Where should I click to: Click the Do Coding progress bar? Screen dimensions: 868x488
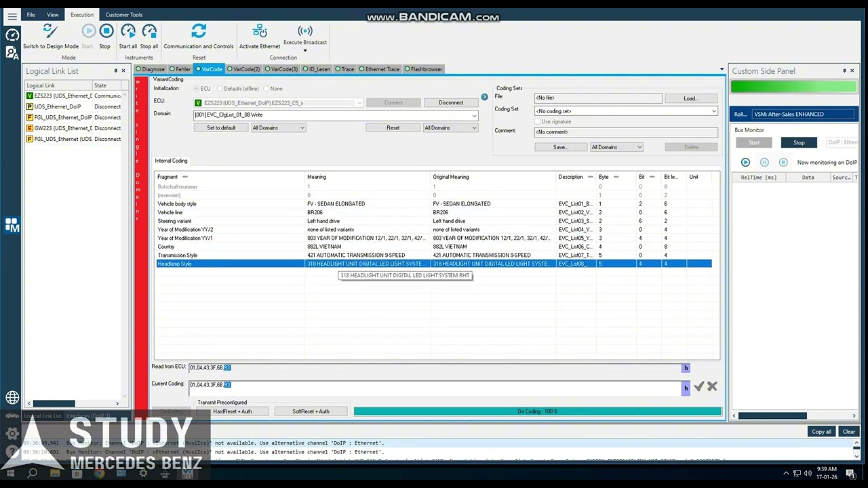tap(537, 411)
